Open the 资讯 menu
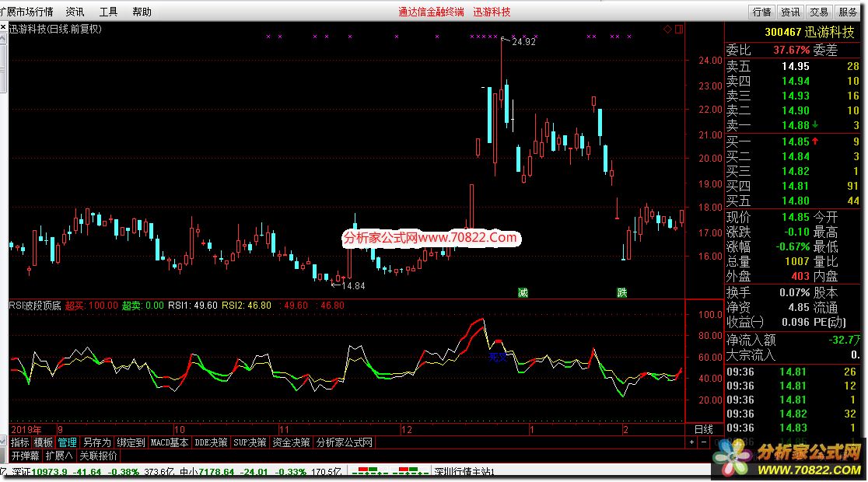 (75, 12)
